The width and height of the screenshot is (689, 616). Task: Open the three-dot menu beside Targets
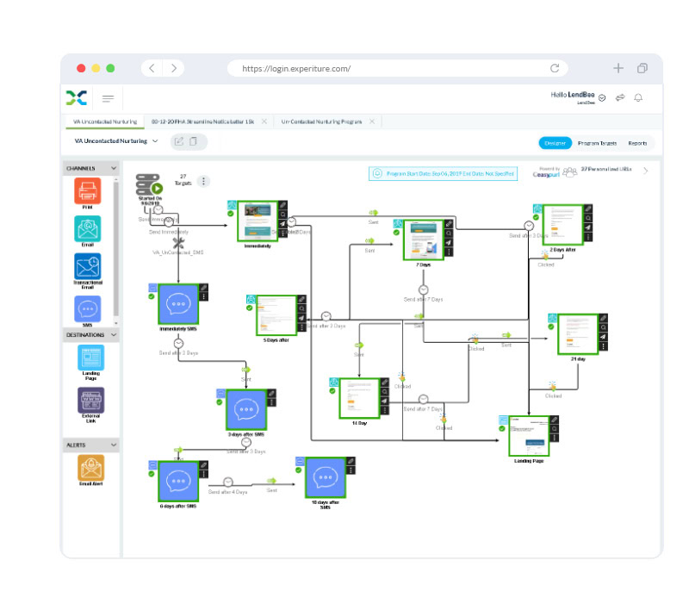pyautogui.click(x=203, y=181)
